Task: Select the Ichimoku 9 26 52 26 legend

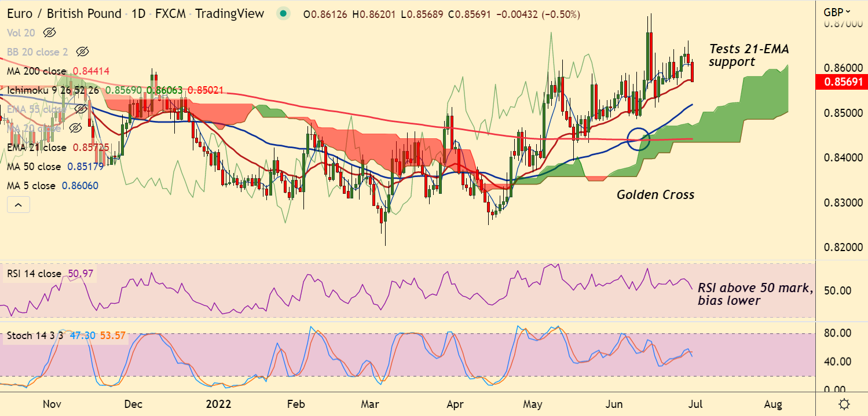Action: pos(53,90)
